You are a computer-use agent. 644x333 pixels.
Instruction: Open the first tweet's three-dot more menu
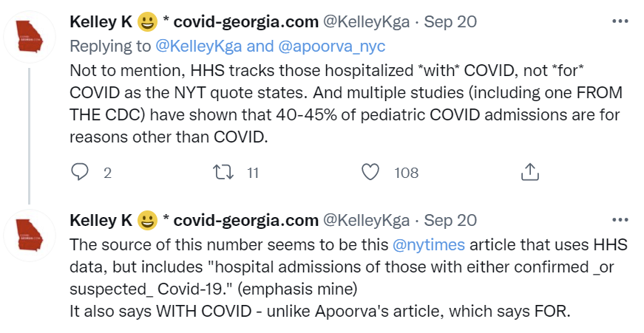point(620,21)
